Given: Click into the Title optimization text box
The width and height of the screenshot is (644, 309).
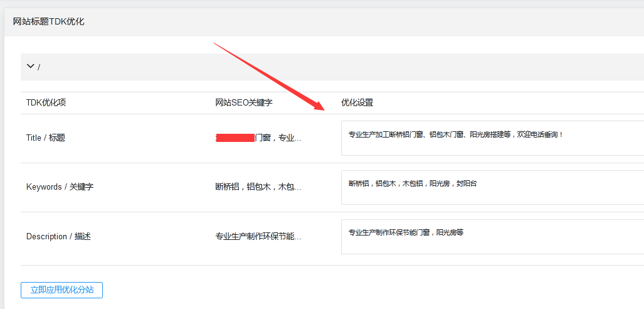Looking at the screenshot, I should 492,138.
